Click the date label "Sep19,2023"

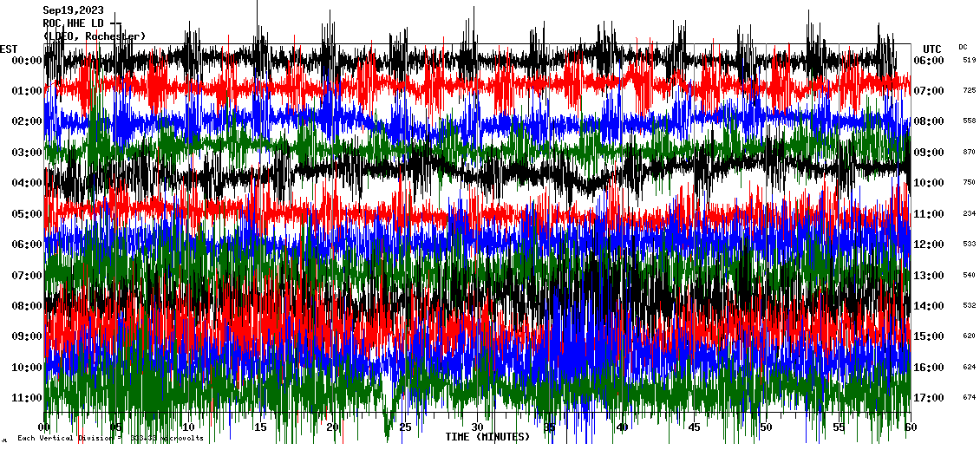[x=73, y=10]
